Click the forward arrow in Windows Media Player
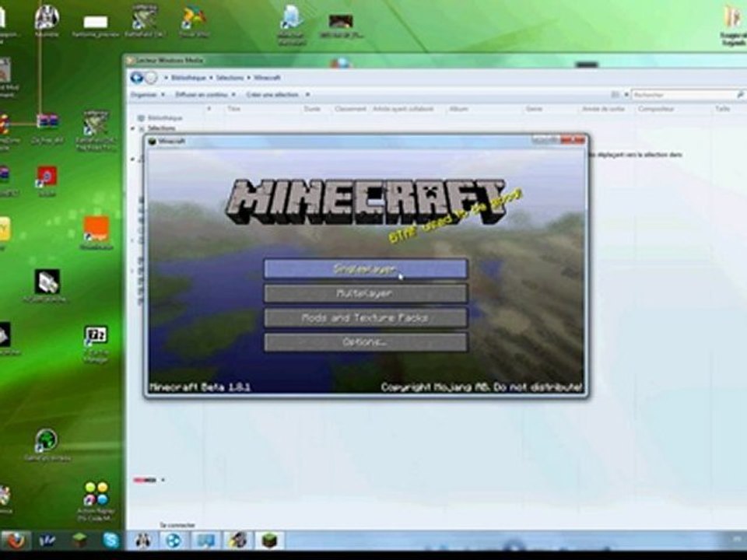The height and width of the screenshot is (560, 747). point(150,78)
